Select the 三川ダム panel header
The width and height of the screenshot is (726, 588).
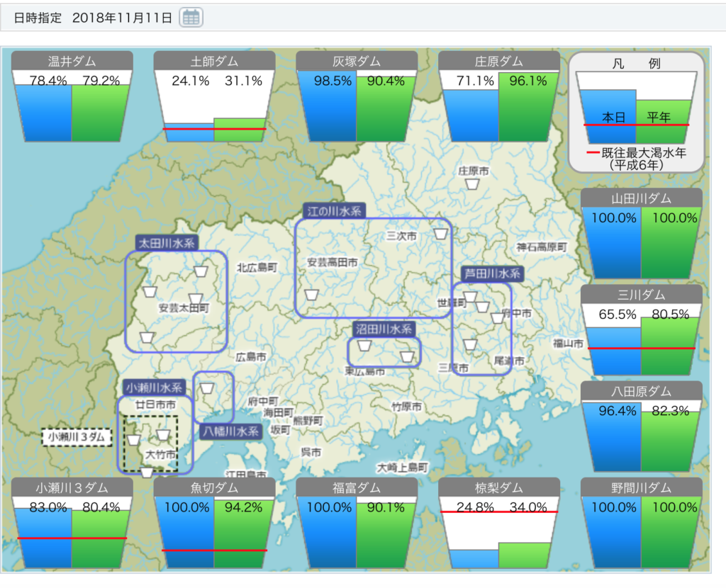pos(641,295)
